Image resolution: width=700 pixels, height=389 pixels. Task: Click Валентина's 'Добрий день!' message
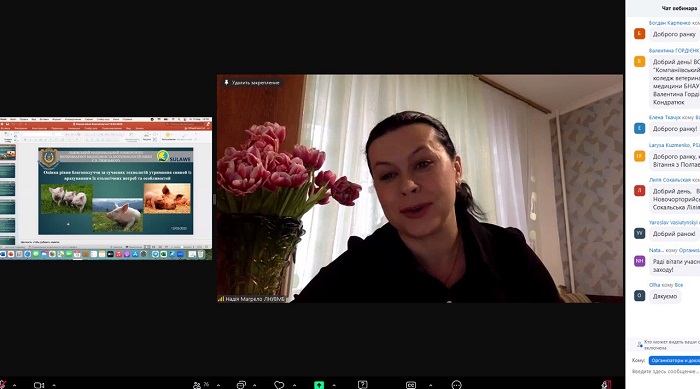pyautogui.click(x=675, y=82)
